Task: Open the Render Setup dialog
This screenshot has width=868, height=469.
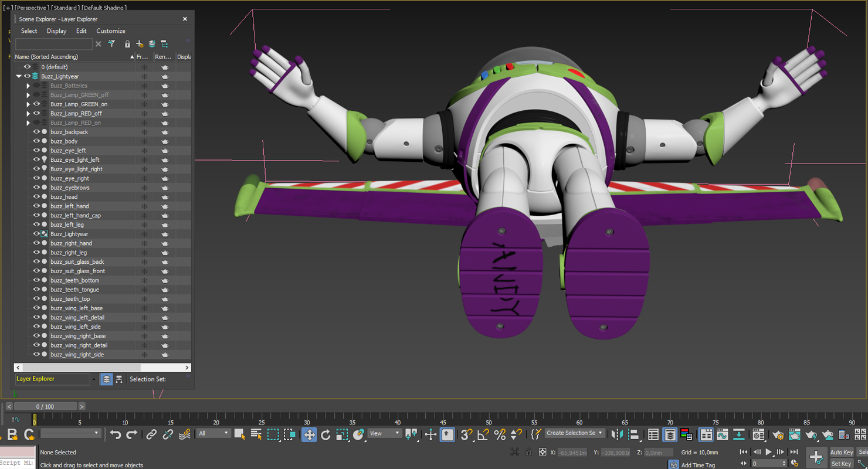Action: (778, 435)
